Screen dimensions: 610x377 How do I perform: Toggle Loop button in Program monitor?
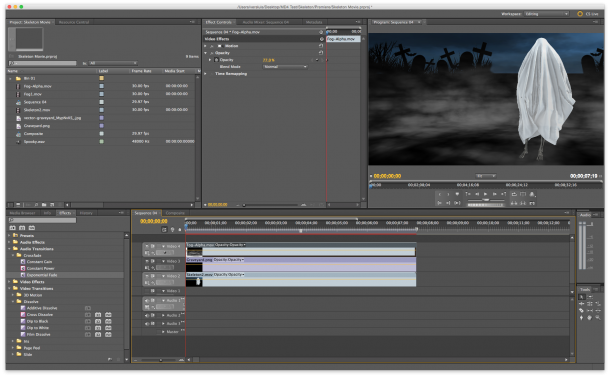pos(514,194)
